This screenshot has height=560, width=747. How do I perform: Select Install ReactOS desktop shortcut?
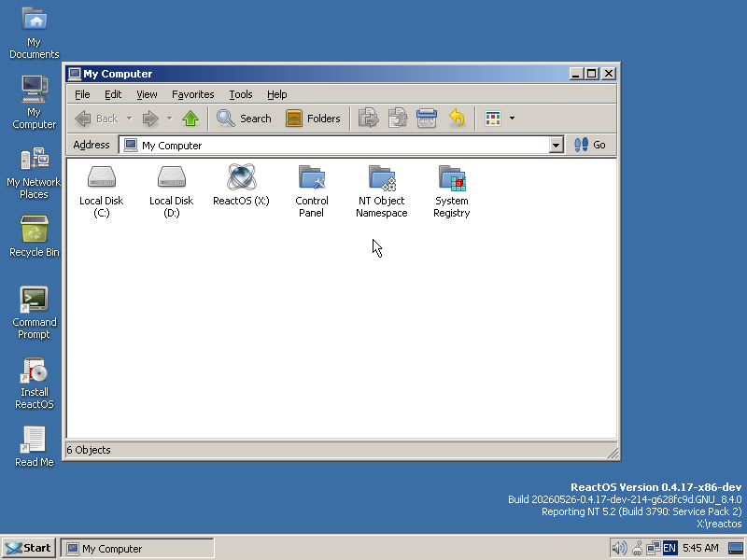coord(35,384)
